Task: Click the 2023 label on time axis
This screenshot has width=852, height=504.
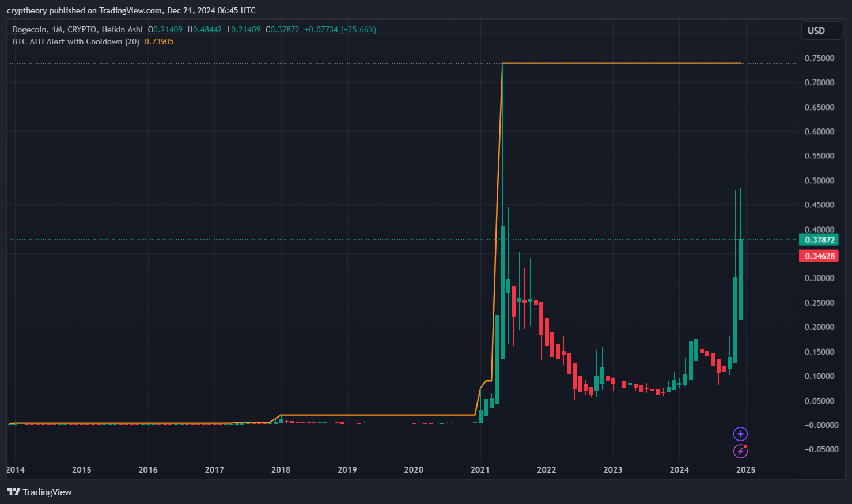Action: [x=612, y=470]
